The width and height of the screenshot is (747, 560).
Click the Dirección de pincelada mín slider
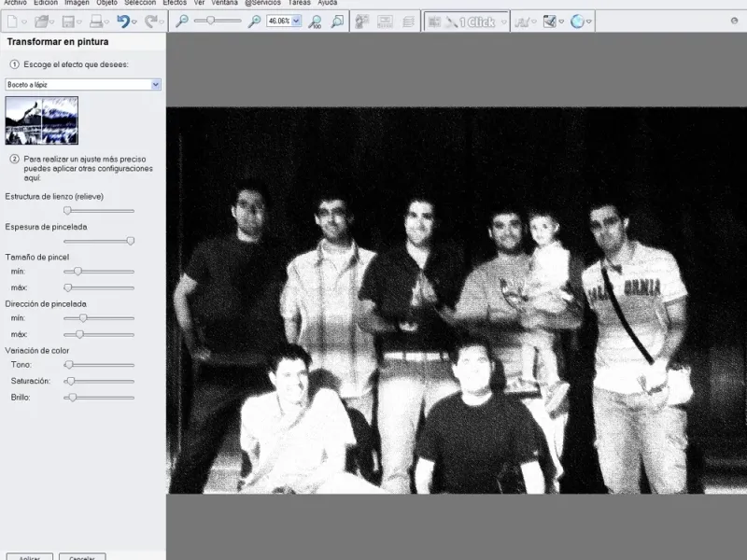coord(99,318)
